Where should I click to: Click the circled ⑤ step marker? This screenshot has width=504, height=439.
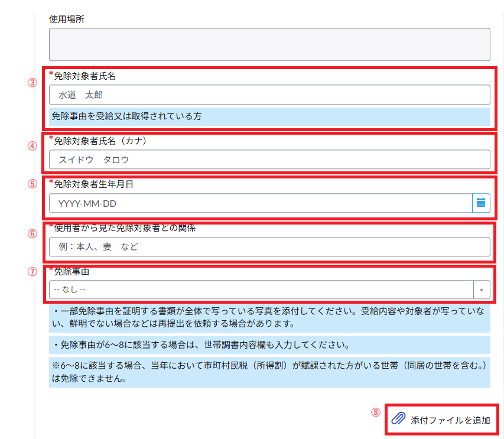(x=33, y=184)
